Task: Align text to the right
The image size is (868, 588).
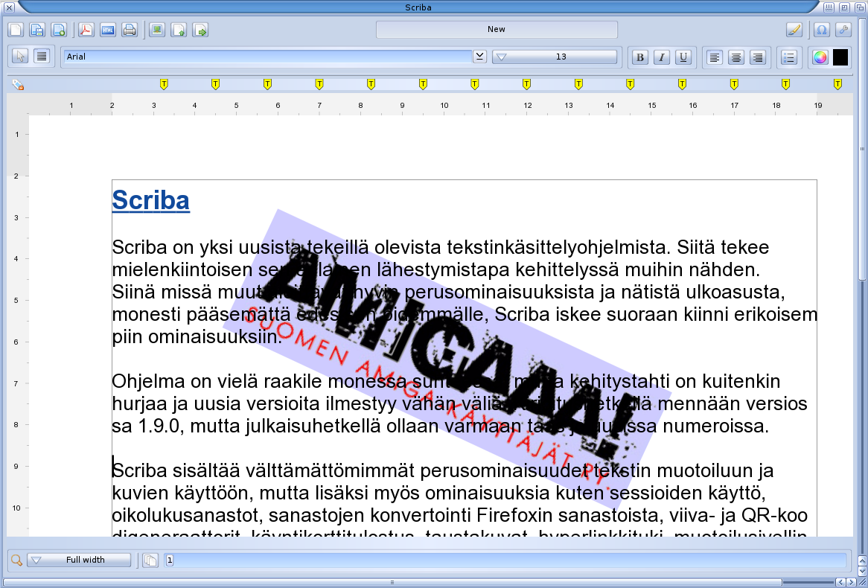Action: [x=758, y=57]
